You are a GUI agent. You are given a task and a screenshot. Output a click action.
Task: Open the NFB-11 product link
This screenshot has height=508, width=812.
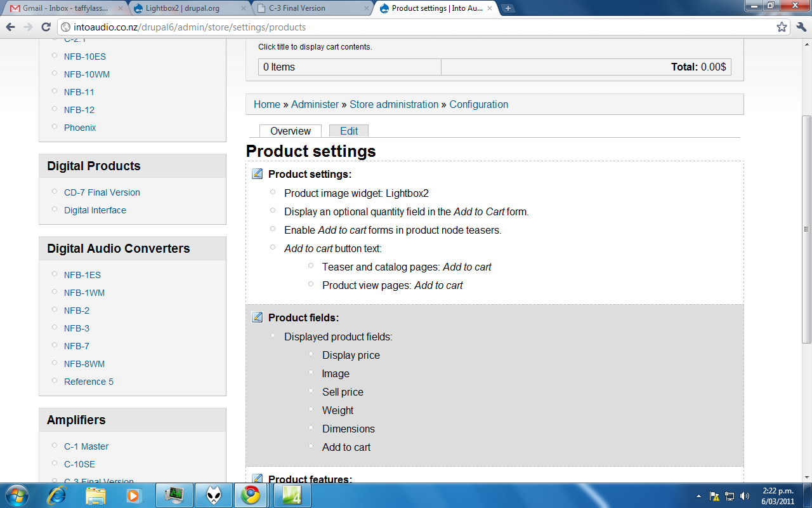pos(79,92)
